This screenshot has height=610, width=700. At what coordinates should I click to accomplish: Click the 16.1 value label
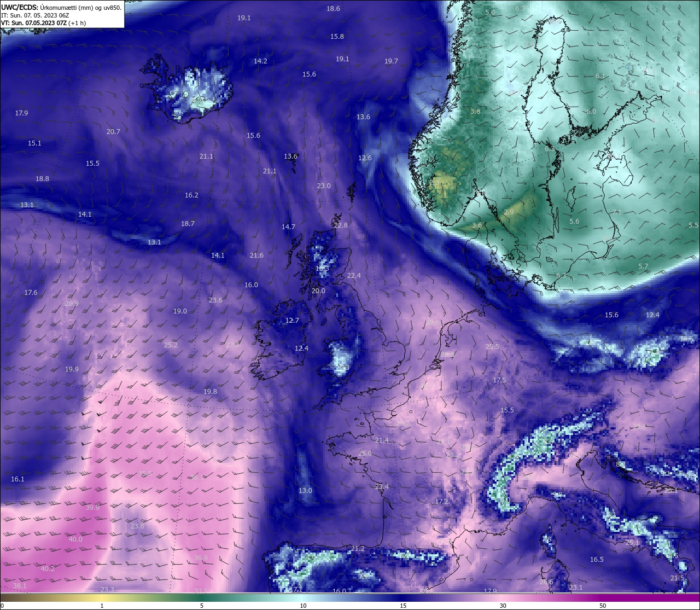(x=17, y=479)
